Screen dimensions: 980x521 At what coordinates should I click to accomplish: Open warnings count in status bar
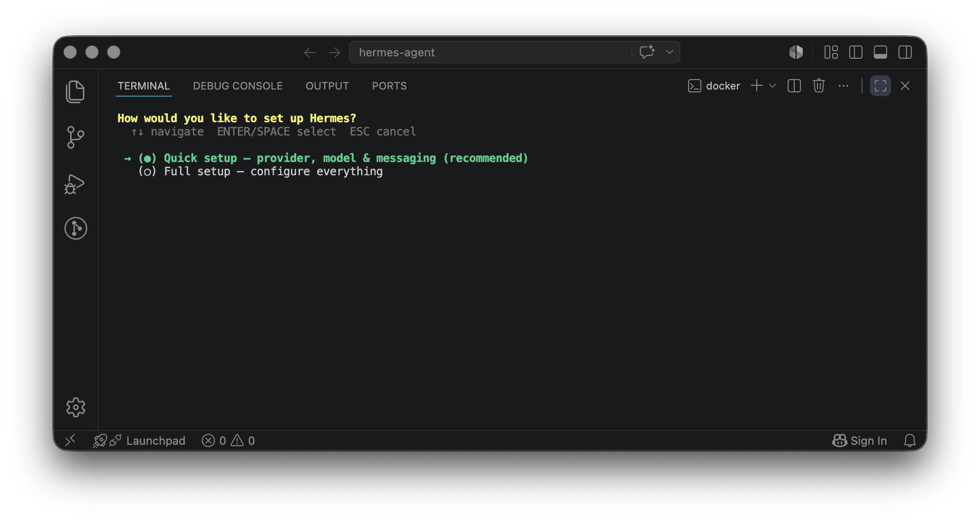coord(243,441)
